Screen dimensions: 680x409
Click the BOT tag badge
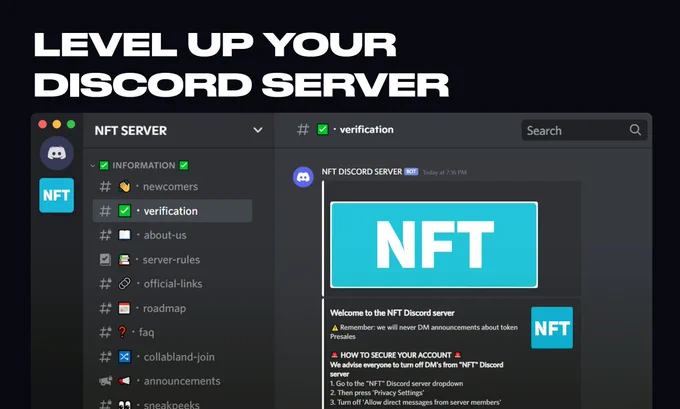[411, 172]
